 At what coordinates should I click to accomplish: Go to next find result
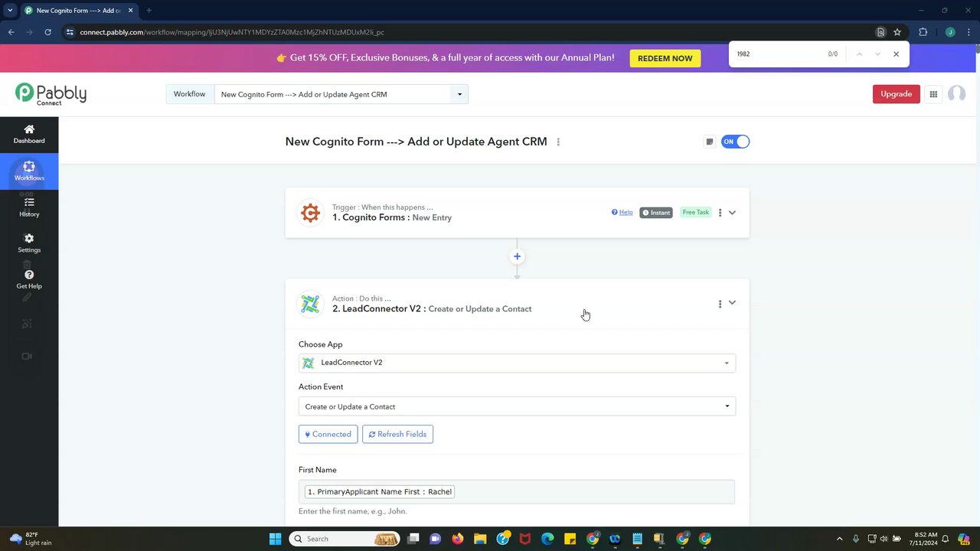(x=877, y=54)
